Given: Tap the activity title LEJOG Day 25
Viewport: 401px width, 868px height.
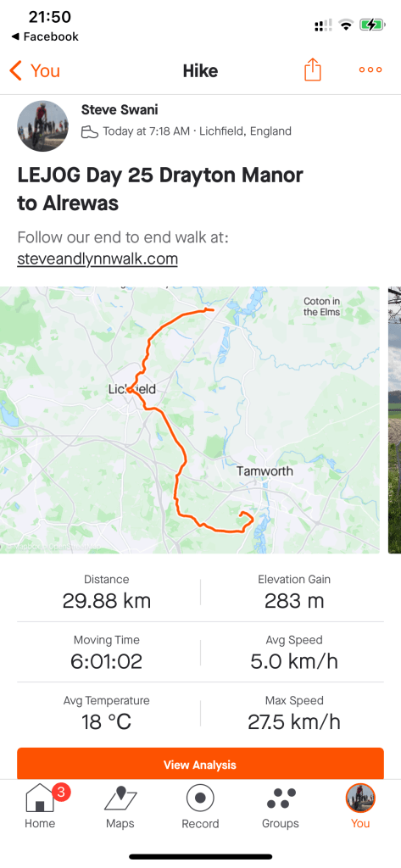Looking at the screenshot, I should tap(160, 189).
